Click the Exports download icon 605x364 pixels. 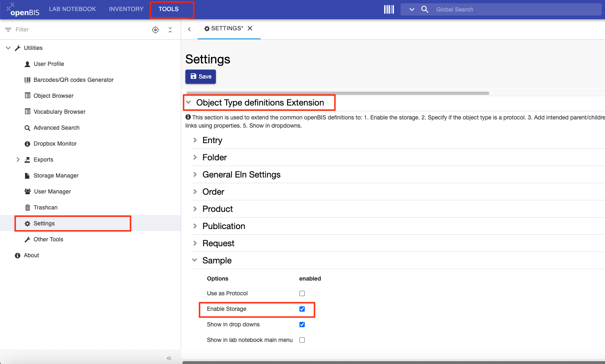click(27, 160)
